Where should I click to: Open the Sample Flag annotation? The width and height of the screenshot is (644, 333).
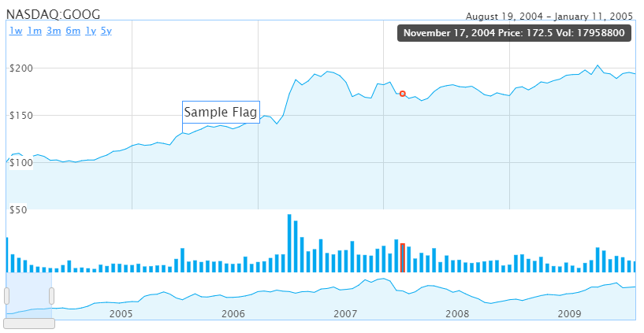(221, 112)
